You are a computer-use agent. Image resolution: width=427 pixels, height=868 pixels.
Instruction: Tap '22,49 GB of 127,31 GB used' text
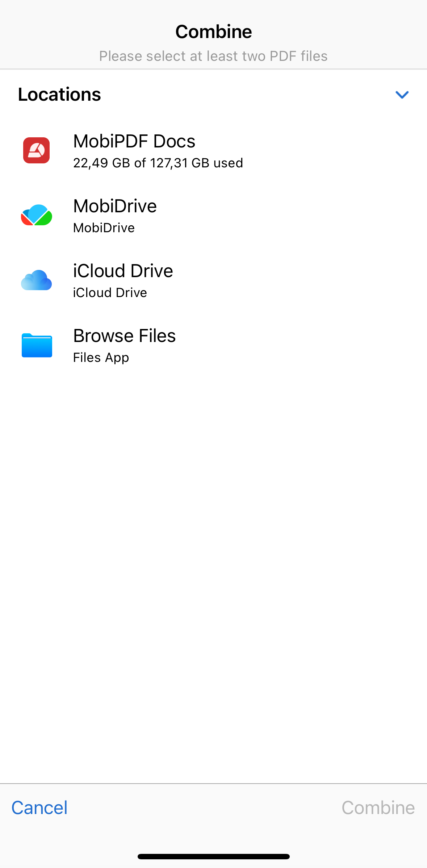pyautogui.click(x=158, y=163)
